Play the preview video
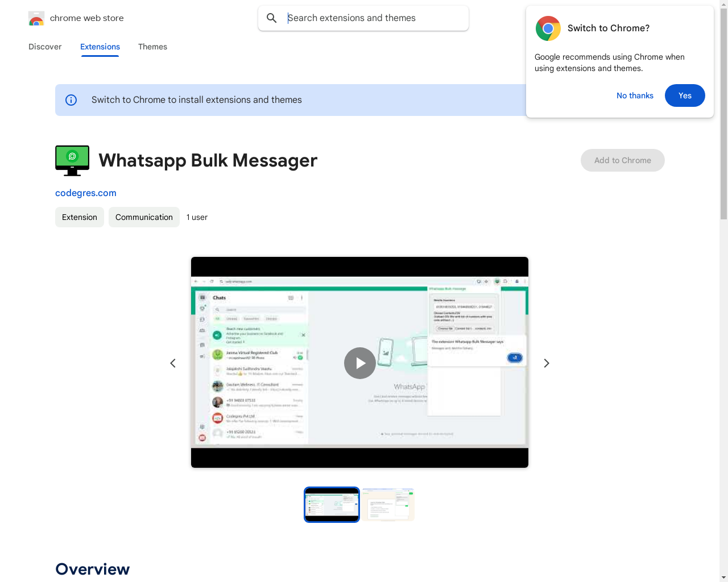The height and width of the screenshot is (582, 728). [x=360, y=363]
